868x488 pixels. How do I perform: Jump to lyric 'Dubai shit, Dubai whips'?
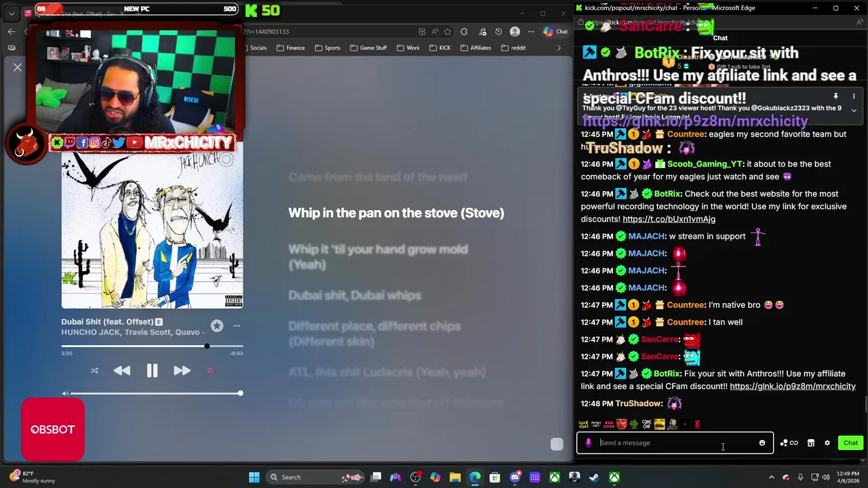click(x=355, y=296)
